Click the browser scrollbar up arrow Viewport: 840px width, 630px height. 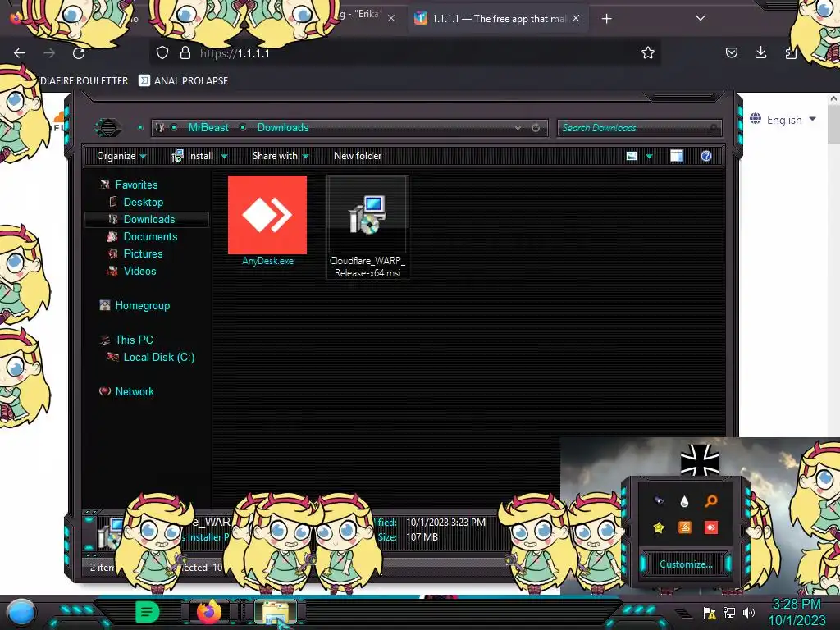click(833, 99)
